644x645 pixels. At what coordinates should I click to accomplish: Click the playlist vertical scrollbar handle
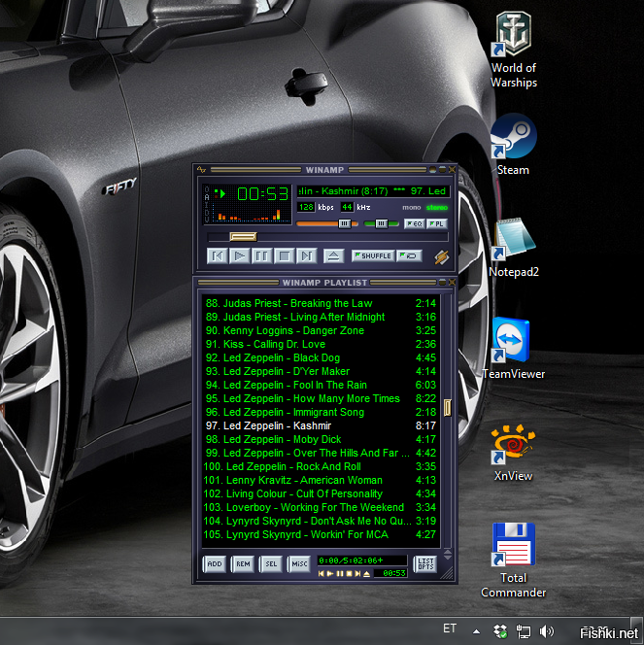point(448,407)
